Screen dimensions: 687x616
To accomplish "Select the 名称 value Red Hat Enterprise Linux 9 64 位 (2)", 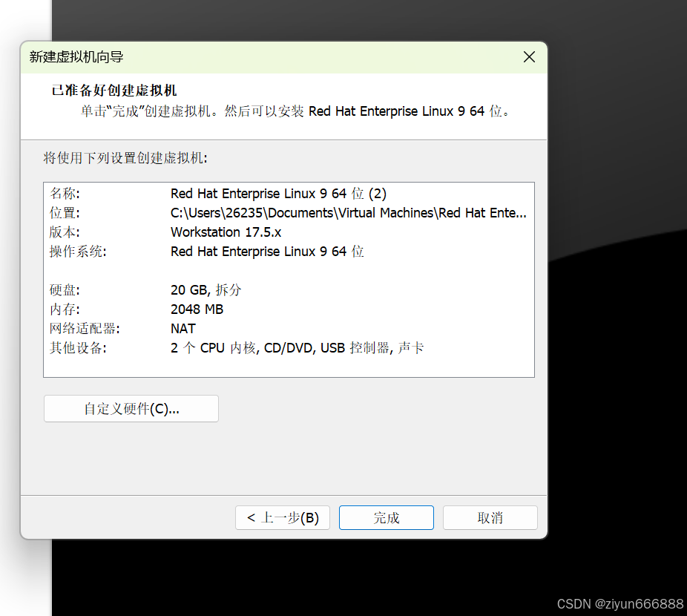I will tap(278, 194).
